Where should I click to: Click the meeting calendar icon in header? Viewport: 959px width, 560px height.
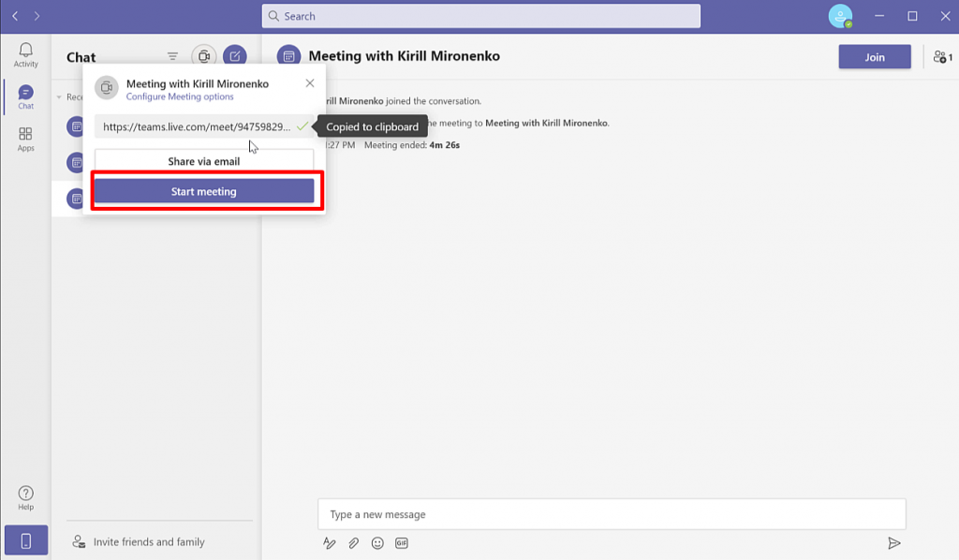click(x=288, y=56)
